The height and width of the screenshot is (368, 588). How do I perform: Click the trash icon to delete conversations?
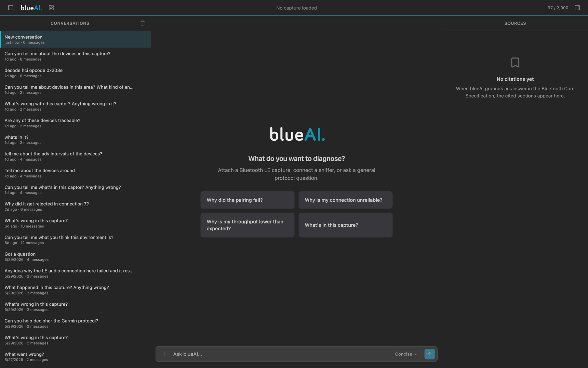tap(143, 23)
